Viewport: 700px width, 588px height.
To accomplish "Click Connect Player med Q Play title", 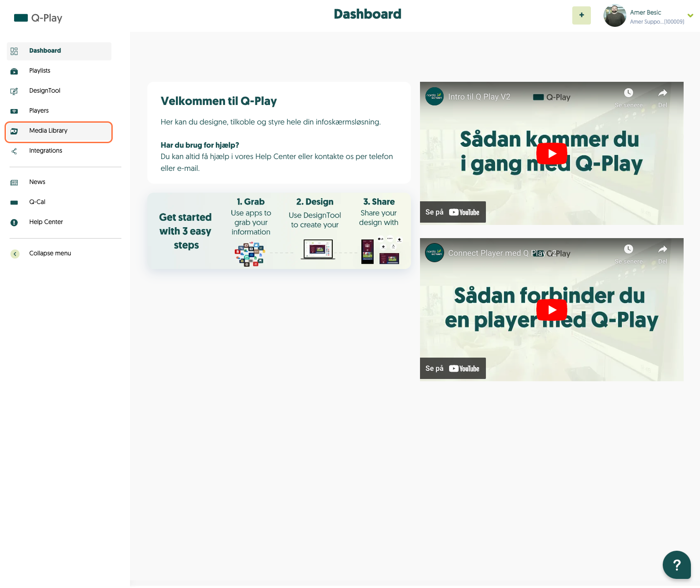I will point(502,253).
